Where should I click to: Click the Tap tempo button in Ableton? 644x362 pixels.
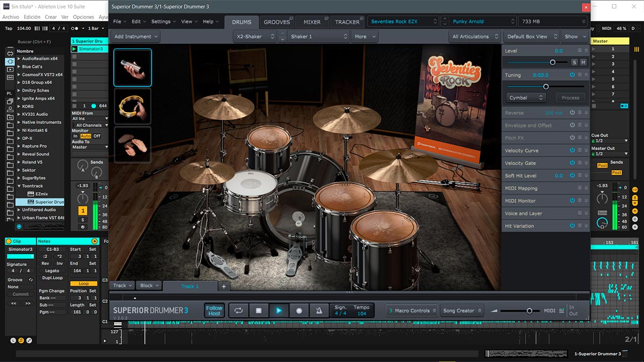click(x=8, y=28)
